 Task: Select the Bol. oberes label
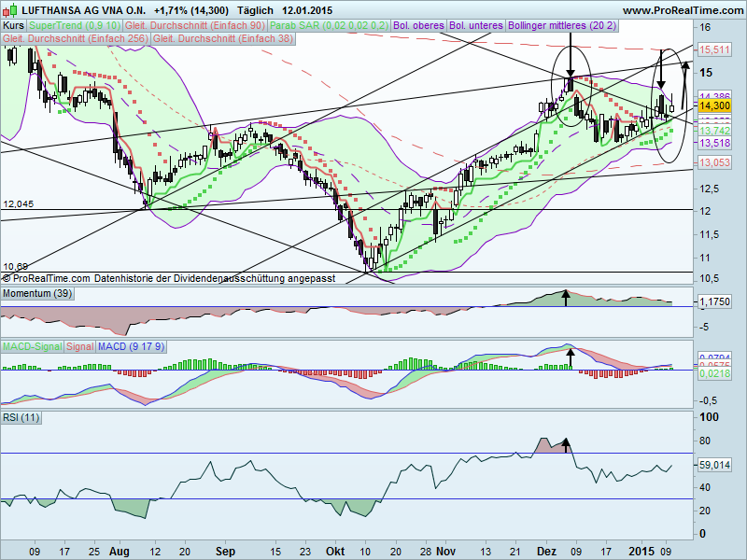point(418,26)
